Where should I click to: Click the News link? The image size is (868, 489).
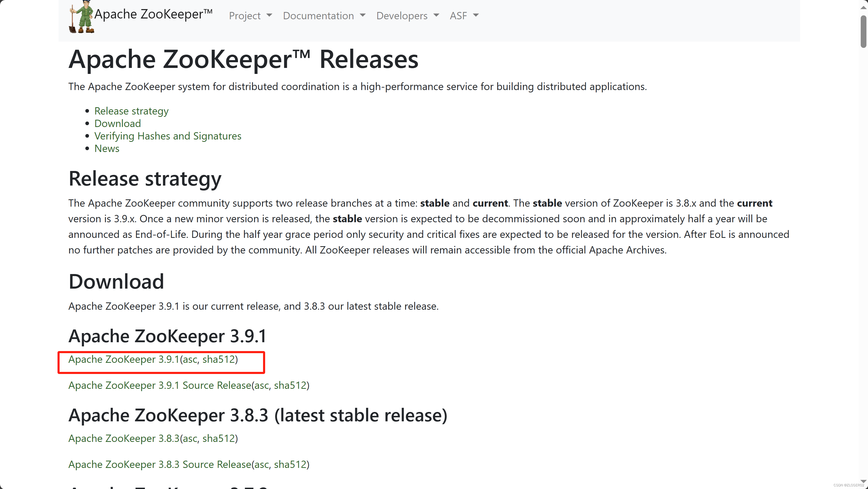107,148
